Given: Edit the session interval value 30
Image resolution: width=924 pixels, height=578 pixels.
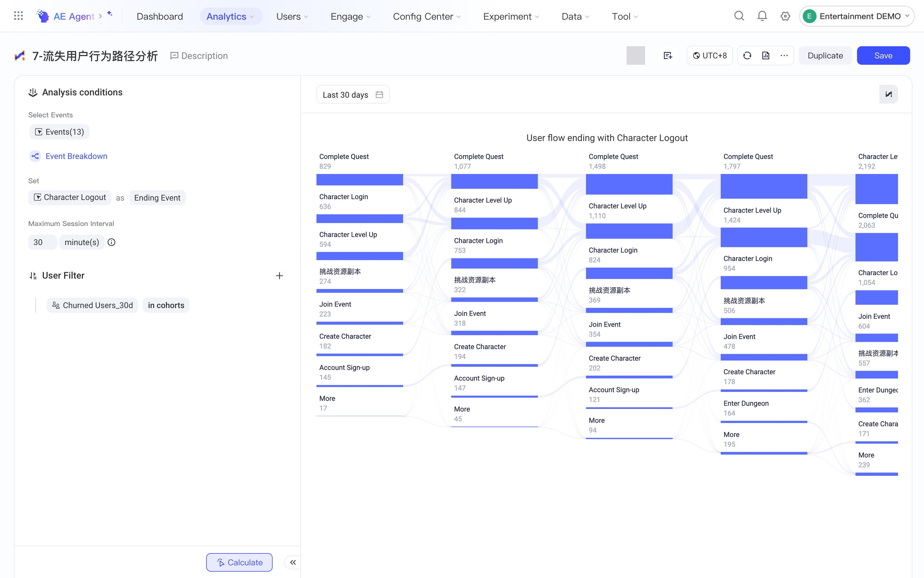Looking at the screenshot, I should click(42, 242).
